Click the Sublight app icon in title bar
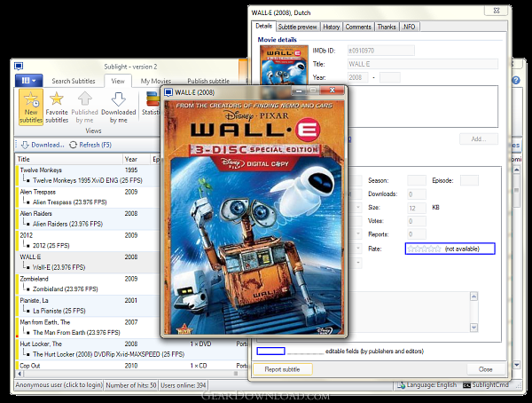 pos(19,67)
